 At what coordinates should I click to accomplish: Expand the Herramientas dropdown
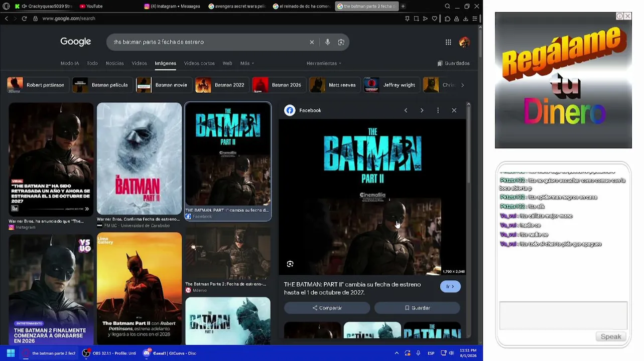pyautogui.click(x=324, y=63)
